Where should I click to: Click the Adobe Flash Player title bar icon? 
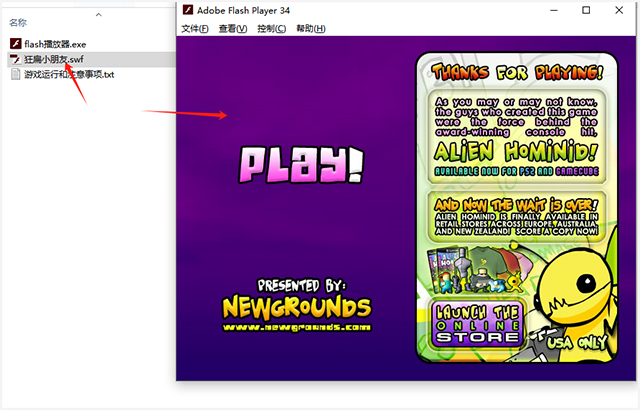[188, 10]
